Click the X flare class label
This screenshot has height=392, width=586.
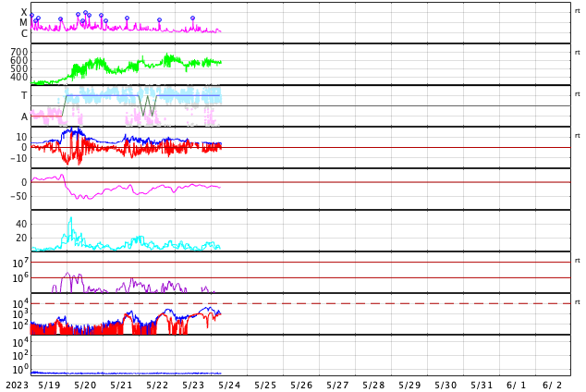click(24, 12)
